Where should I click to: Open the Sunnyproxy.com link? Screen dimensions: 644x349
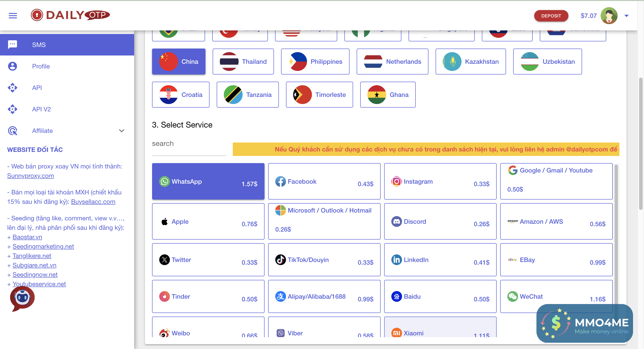tap(30, 176)
